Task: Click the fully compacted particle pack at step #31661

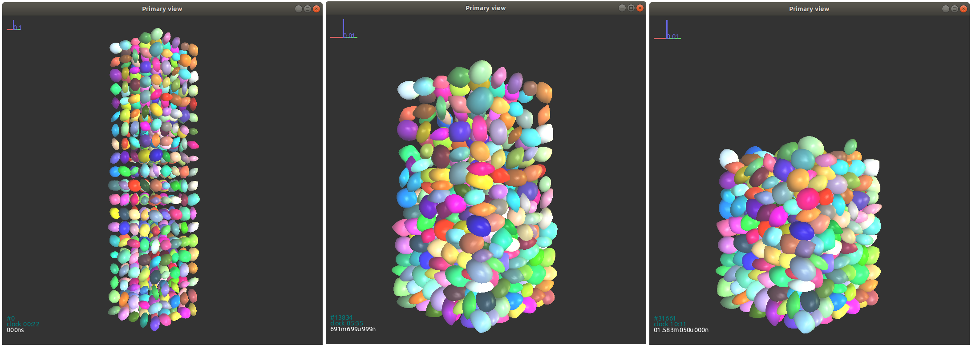Action: click(x=798, y=236)
